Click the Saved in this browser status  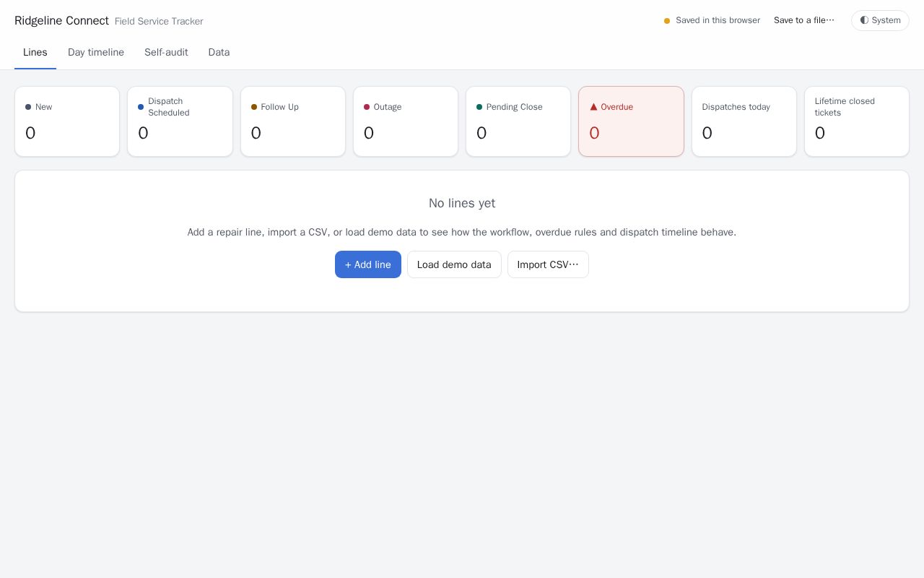[712, 20]
